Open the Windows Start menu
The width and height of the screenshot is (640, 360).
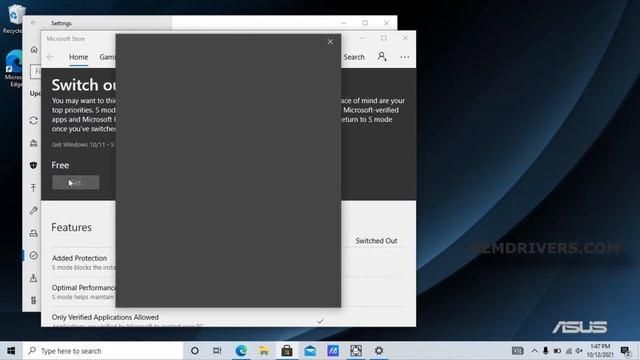[x=11, y=351]
